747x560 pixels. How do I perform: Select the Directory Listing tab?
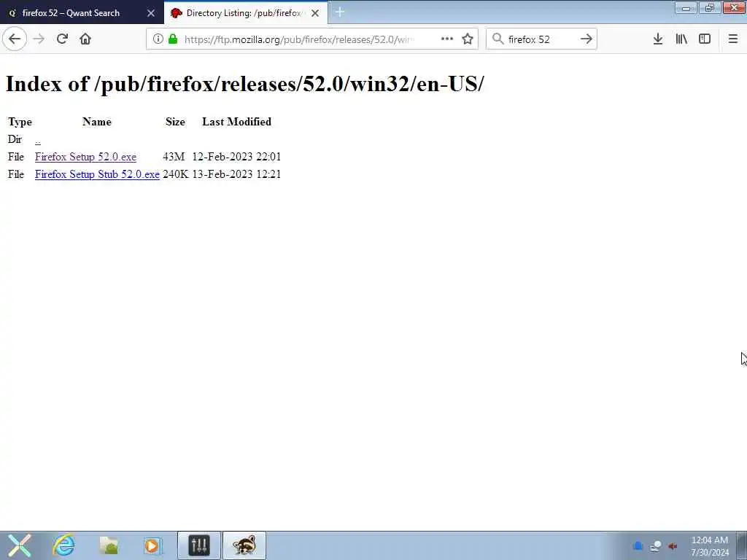click(246, 13)
